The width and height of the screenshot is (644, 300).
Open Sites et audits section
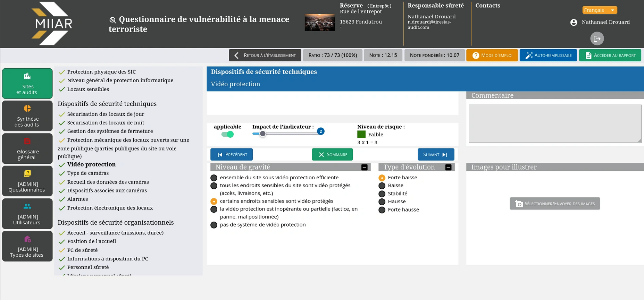[x=27, y=84]
